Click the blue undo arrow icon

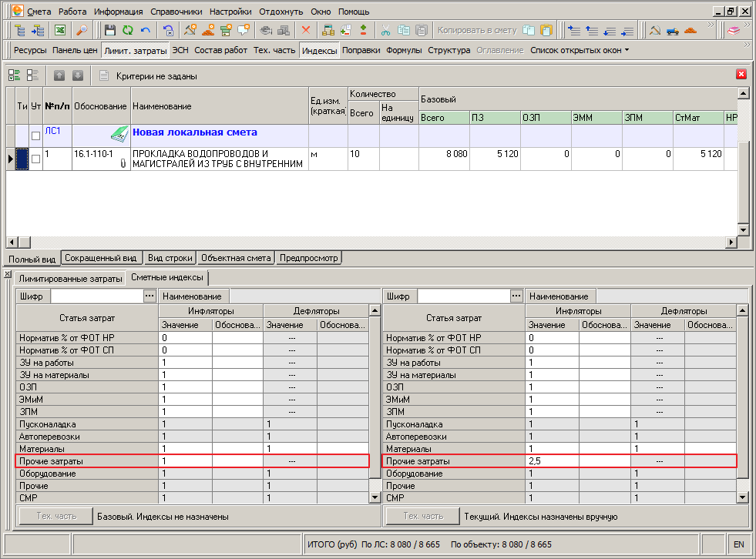click(146, 30)
